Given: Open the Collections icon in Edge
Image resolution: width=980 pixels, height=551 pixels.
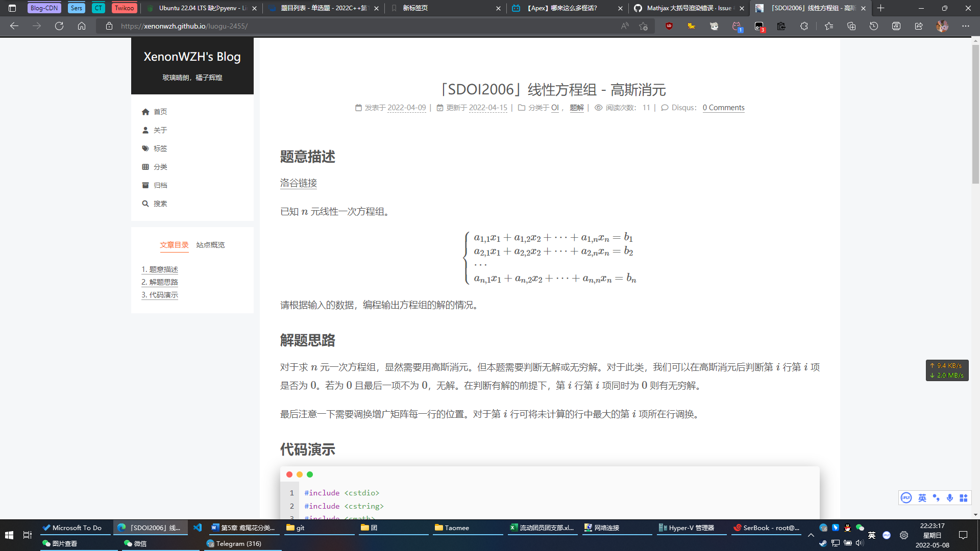Looking at the screenshot, I should 851,26.
